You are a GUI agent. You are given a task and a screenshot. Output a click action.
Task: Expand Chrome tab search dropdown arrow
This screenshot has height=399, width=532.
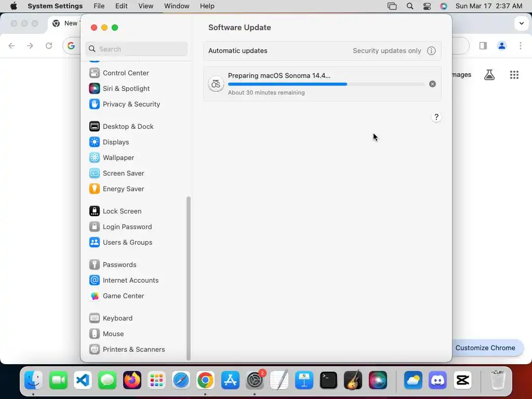tap(522, 23)
